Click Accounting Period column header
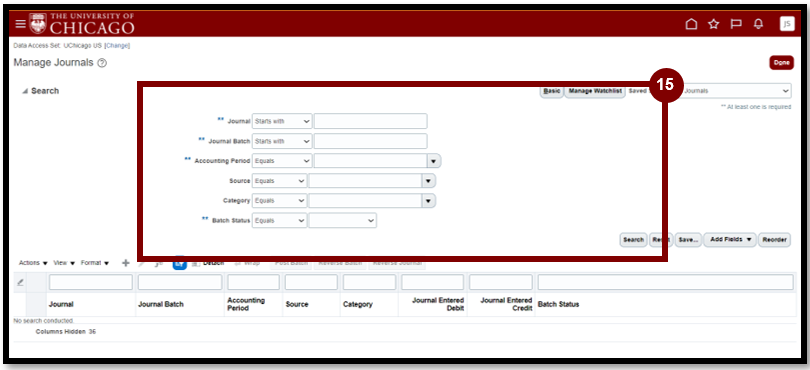The width and height of the screenshot is (810, 370). [x=246, y=304]
